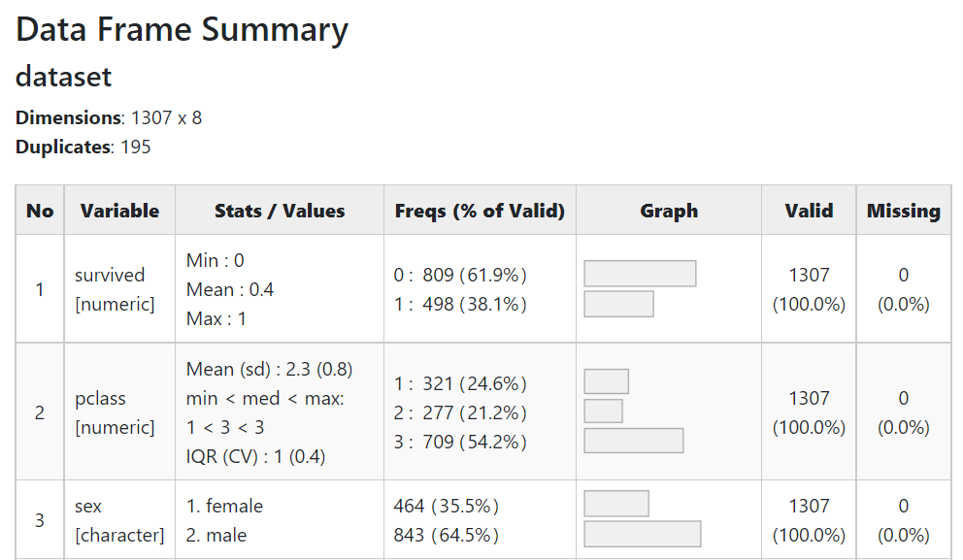Screen dimensions: 963x560
Task: Click the pclass 'Mean (sd) : 2.3 (0.8)' text
Action: [269, 370]
